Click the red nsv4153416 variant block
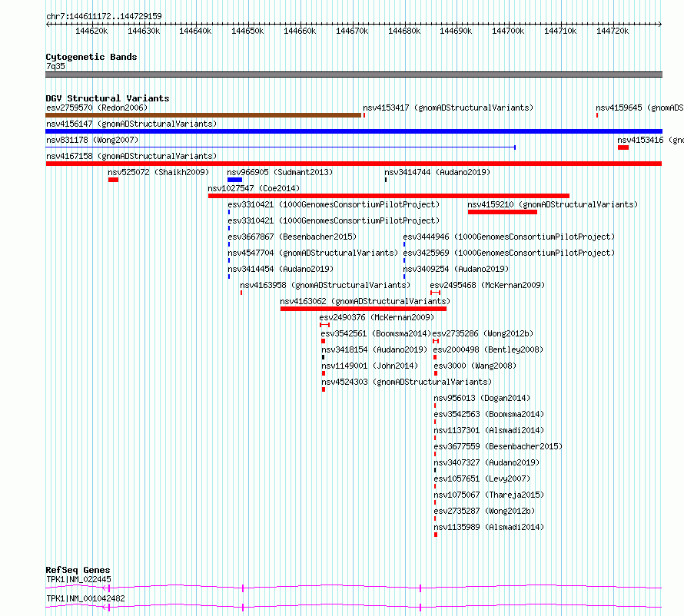Viewport: 684px width, 616px height. (623, 147)
